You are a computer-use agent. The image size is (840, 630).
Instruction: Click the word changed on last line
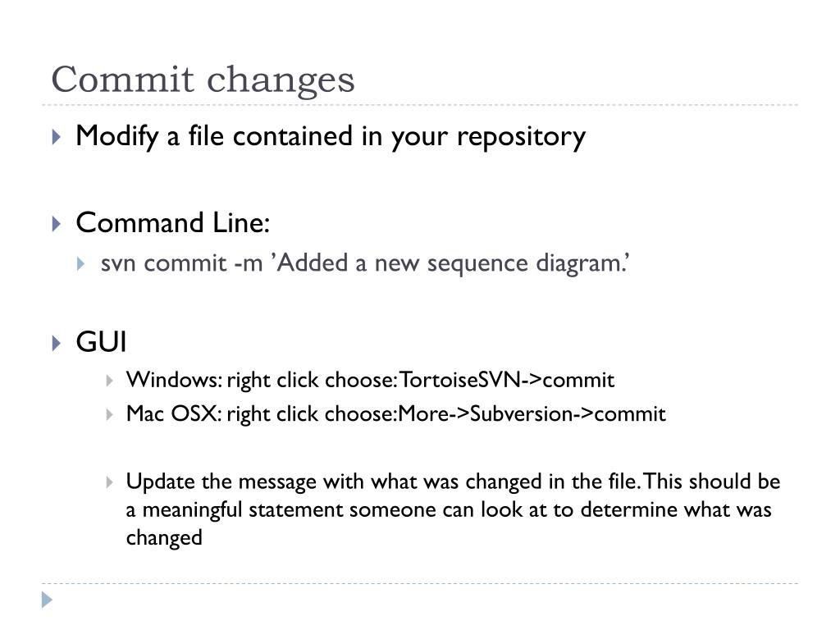pos(164,538)
